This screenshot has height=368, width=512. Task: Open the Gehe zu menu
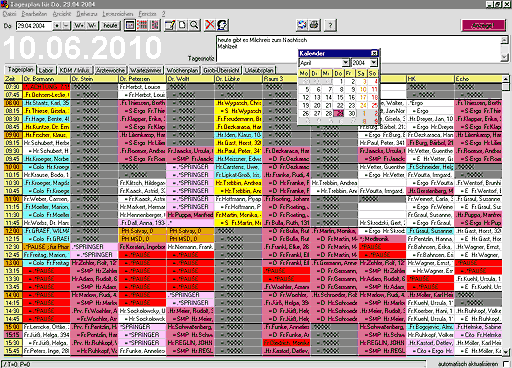87,14
